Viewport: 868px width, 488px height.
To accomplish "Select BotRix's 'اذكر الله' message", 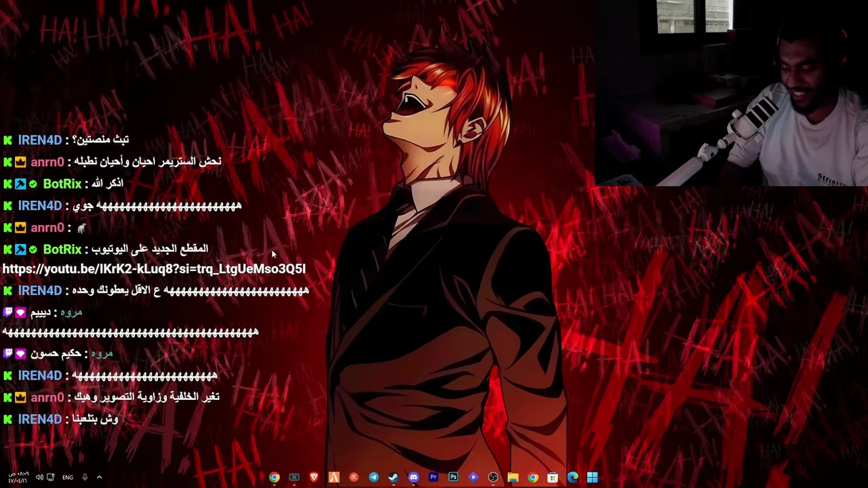I will [x=108, y=184].
